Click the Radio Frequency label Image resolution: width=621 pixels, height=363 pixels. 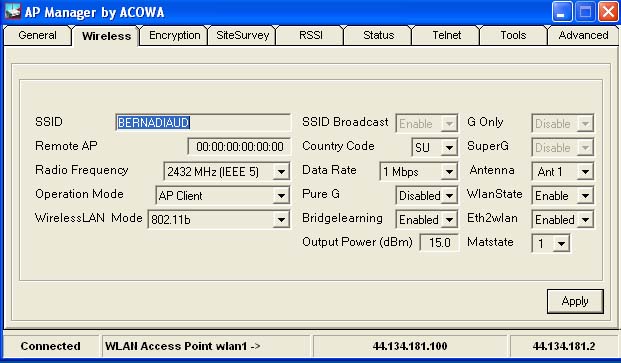click(82, 170)
